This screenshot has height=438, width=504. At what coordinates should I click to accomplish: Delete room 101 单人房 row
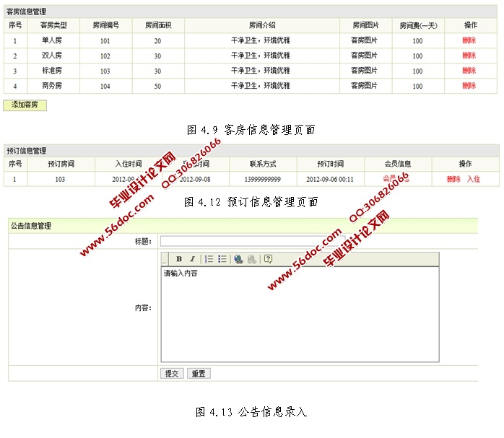[x=469, y=40]
